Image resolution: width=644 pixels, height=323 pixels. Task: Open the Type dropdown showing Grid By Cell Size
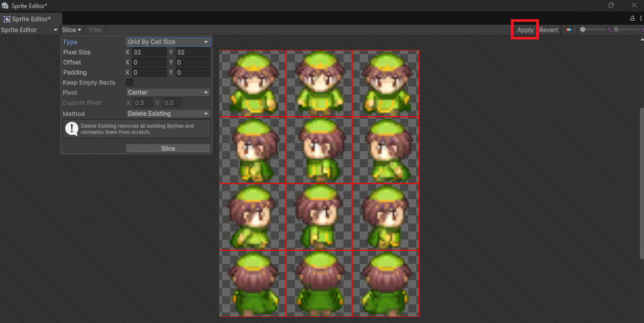pos(167,42)
